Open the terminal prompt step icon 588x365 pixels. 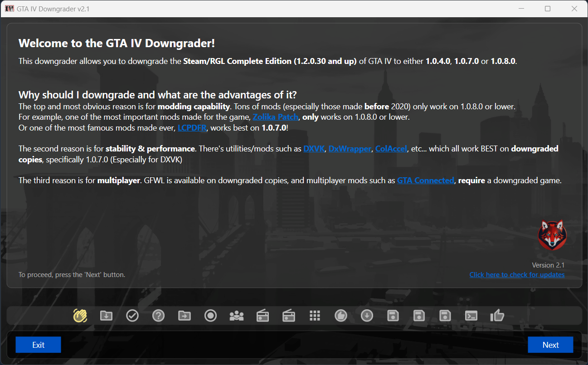point(471,316)
